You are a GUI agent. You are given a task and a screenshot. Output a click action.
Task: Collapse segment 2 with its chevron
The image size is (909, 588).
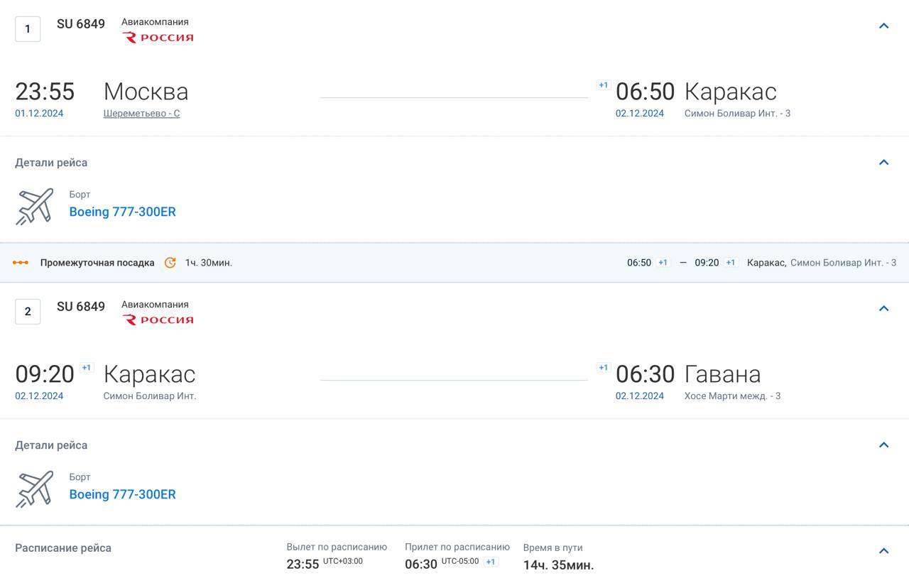coord(883,309)
